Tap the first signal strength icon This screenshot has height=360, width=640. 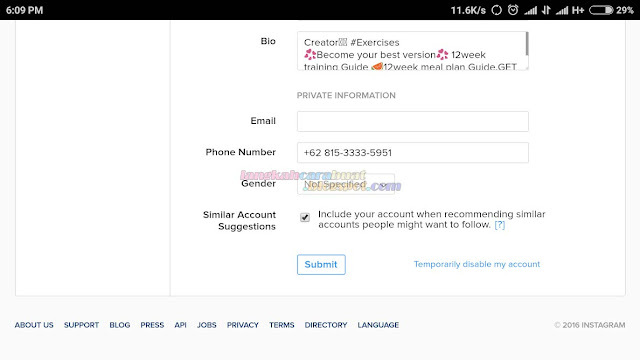pyautogui.click(x=531, y=10)
